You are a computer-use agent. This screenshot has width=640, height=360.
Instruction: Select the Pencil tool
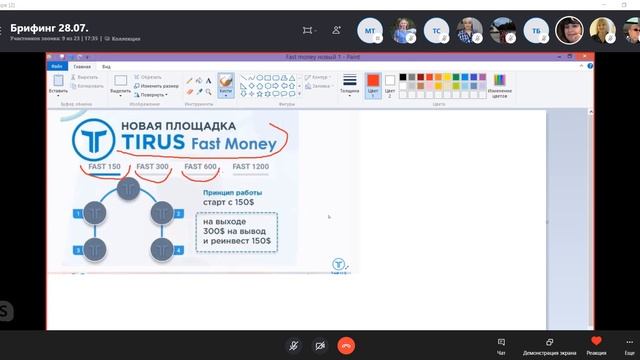(189, 80)
